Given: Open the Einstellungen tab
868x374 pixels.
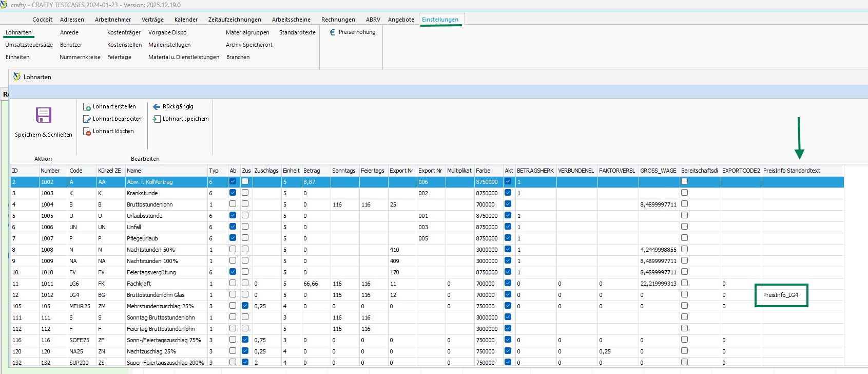Looking at the screenshot, I should (440, 20).
